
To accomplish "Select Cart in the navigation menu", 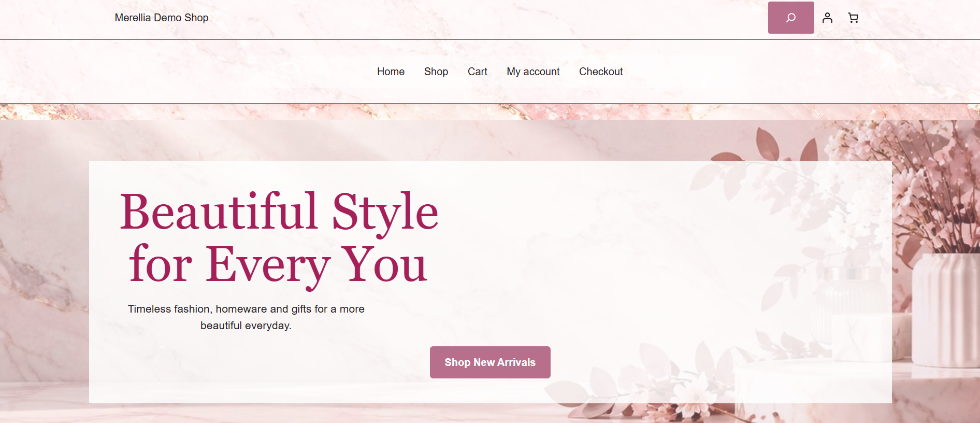I will (478, 72).
